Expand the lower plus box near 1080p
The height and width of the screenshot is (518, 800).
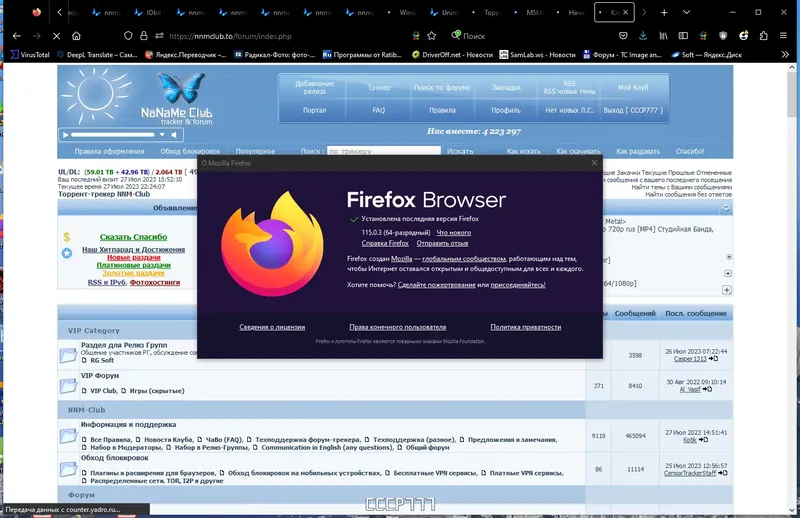pyautogui.click(x=727, y=290)
